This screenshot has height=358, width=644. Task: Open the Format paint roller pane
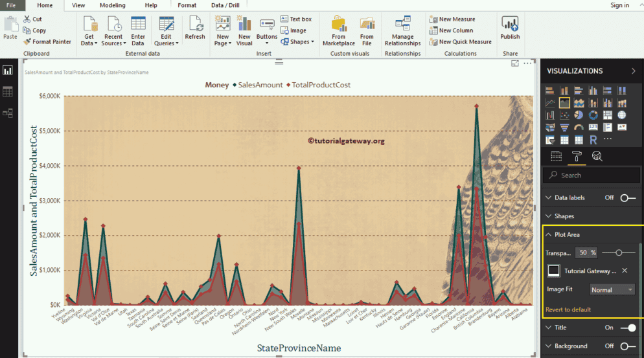(577, 156)
